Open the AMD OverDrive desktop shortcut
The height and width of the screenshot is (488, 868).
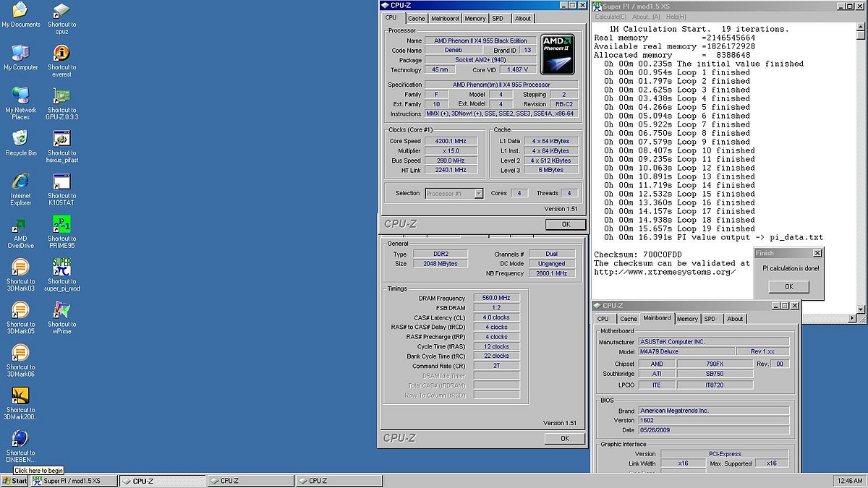pyautogui.click(x=20, y=227)
